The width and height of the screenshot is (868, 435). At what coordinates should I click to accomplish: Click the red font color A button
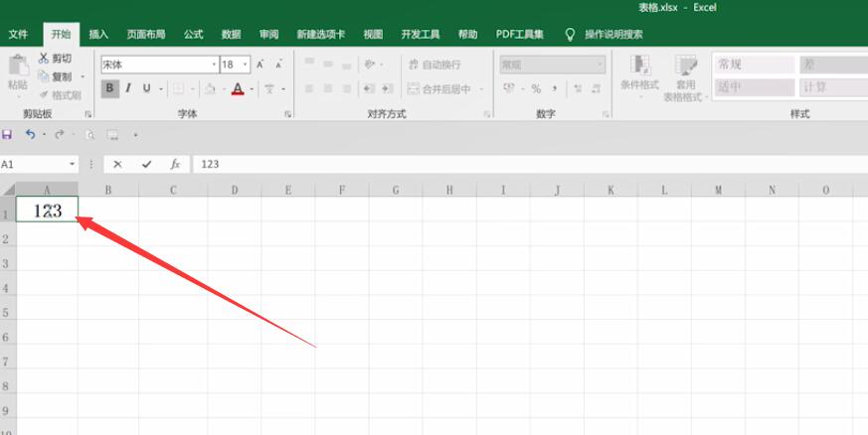238,88
